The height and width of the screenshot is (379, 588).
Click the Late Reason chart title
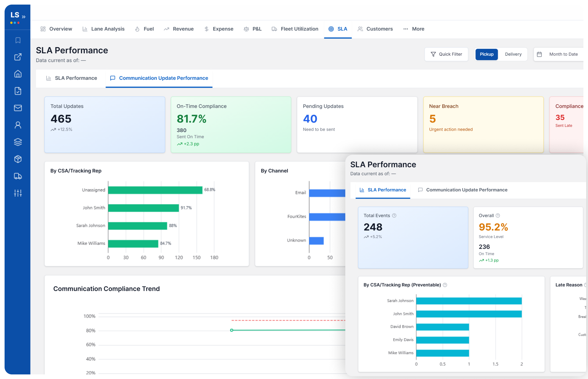[569, 285]
